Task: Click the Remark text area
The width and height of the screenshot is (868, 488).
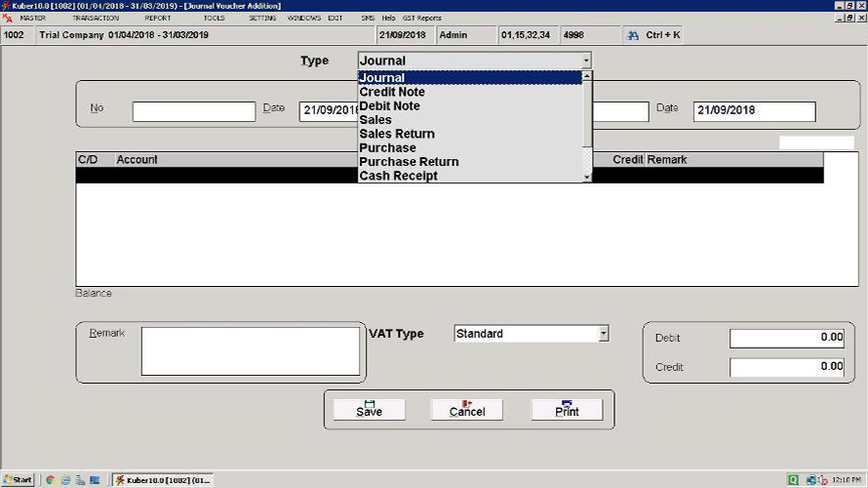Action: [x=251, y=351]
